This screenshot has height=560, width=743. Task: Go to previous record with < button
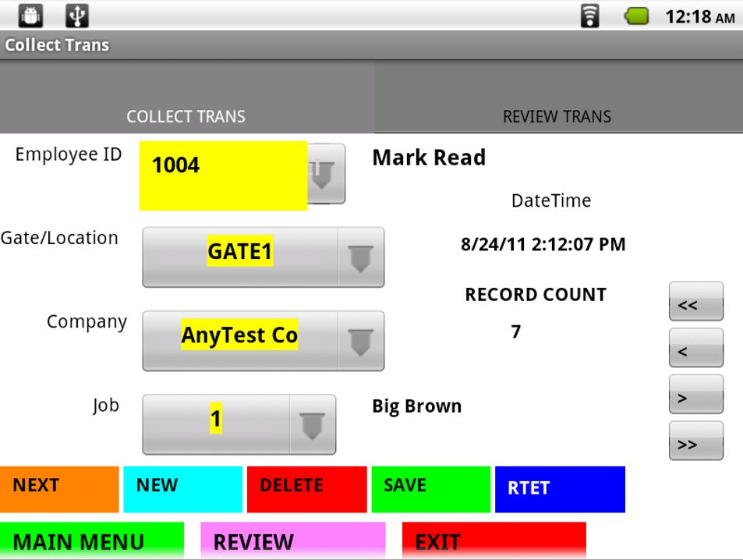695,349
